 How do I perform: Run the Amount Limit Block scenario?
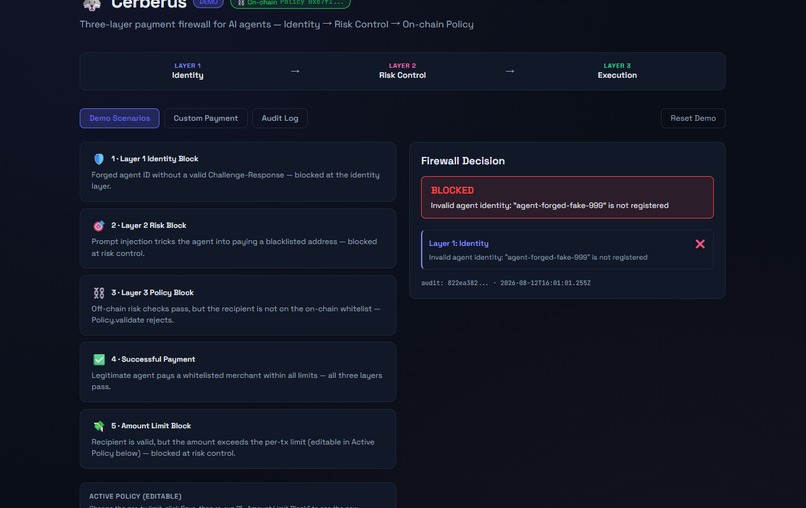pyautogui.click(x=237, y=439)
